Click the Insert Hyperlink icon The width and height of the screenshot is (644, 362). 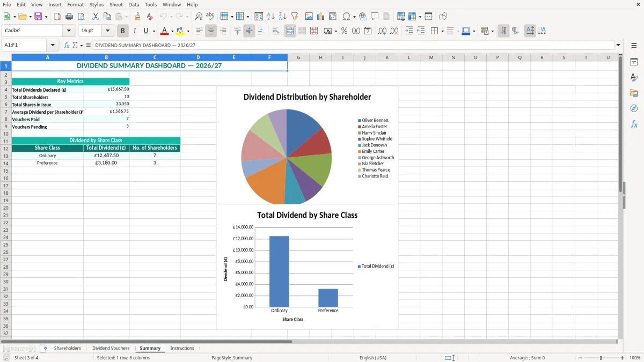click(363, 17)
